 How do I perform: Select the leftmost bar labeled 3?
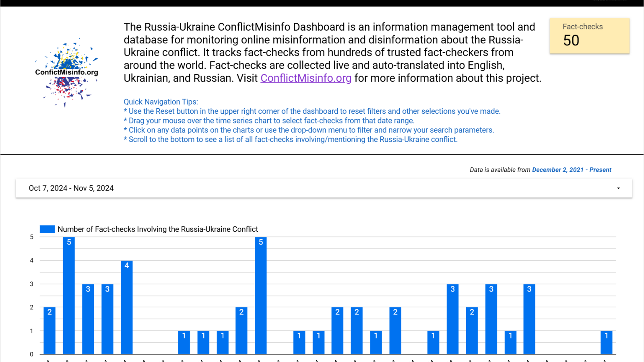point(88,319)
